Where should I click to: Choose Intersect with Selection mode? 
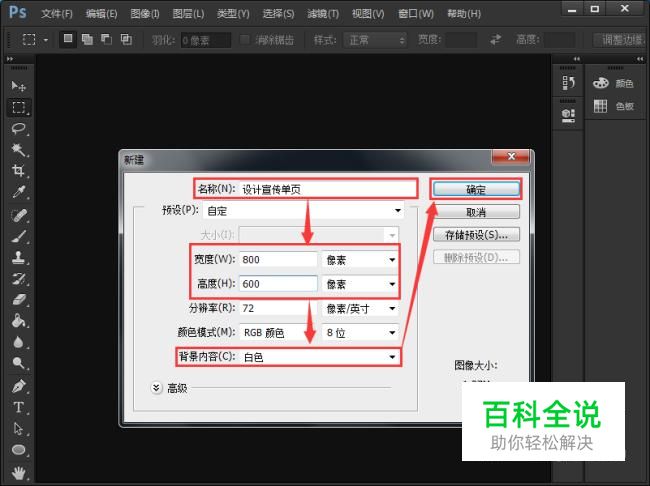126,39
